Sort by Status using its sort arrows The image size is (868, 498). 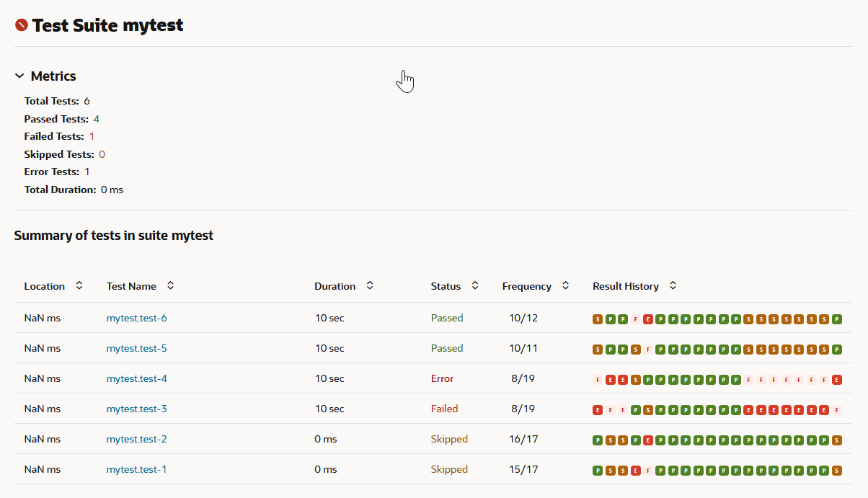pyautogui.click(x=475, y=286)
